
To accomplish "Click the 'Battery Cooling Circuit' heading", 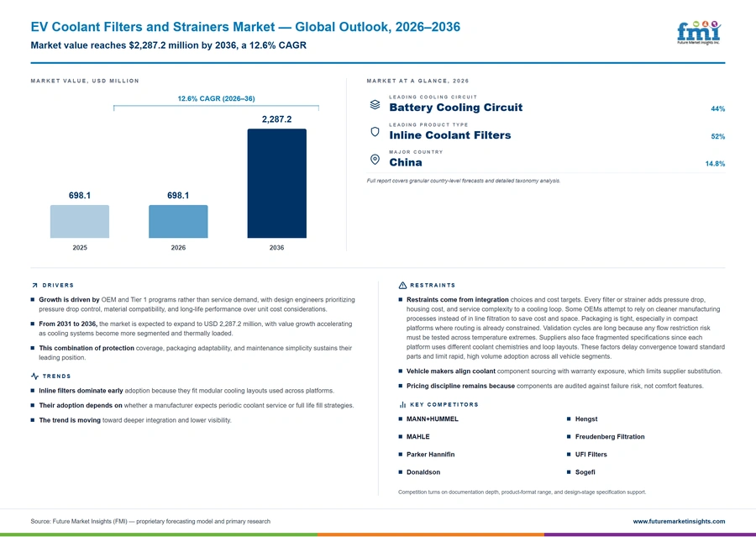I will pos(455,108).
